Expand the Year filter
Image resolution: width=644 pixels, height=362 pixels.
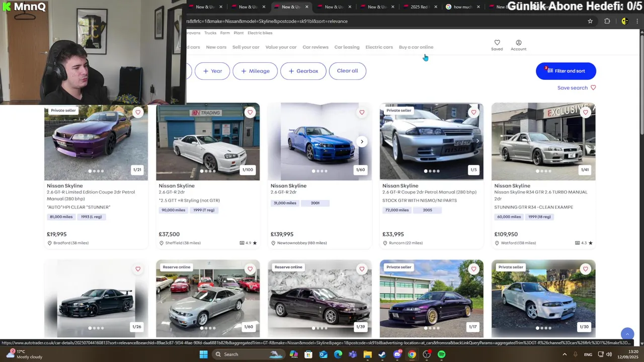click(x=212, y=71)
